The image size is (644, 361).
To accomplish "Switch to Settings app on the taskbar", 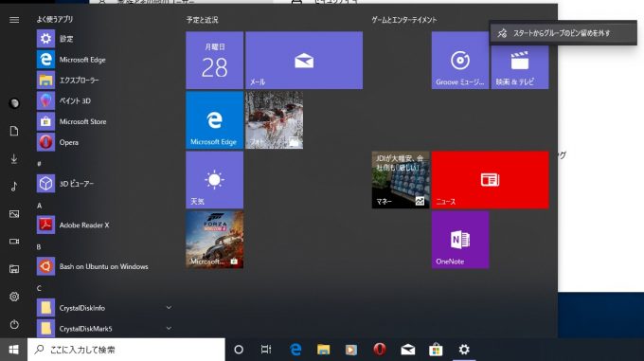I will pos(464,350).
